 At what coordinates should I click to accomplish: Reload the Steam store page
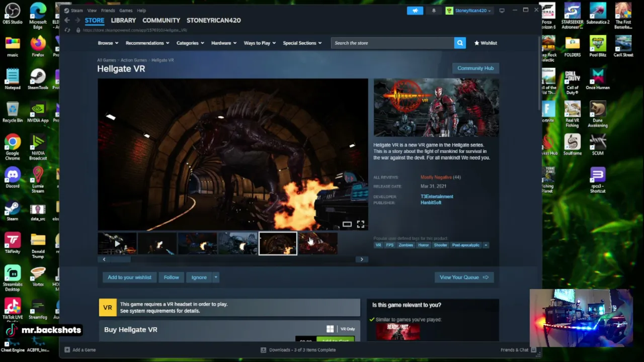click(x=67, y=30)
